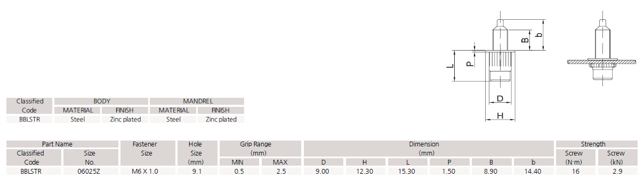Select the 9.1 hole size value

(196, 172)
